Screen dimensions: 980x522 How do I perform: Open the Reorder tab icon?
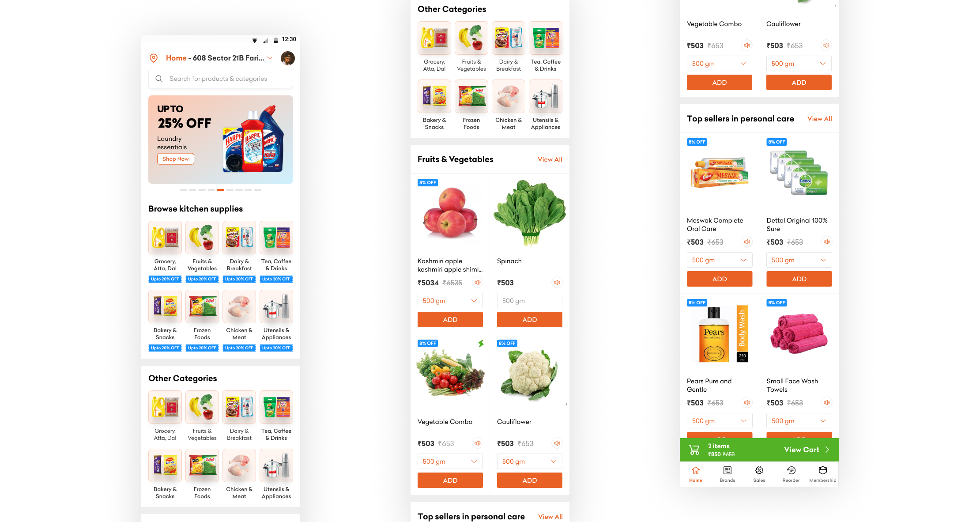tap(791, 470)
